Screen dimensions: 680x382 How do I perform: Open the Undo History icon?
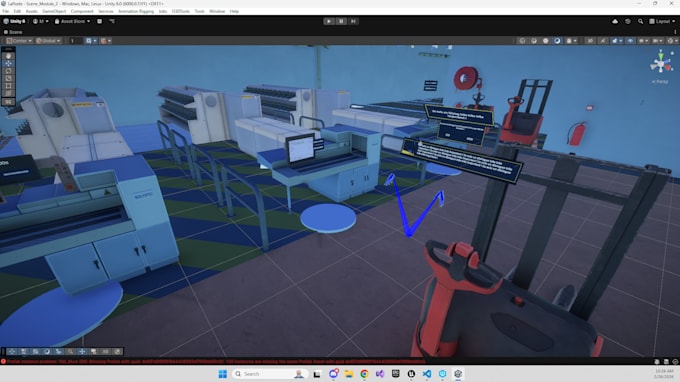point(628,21)
